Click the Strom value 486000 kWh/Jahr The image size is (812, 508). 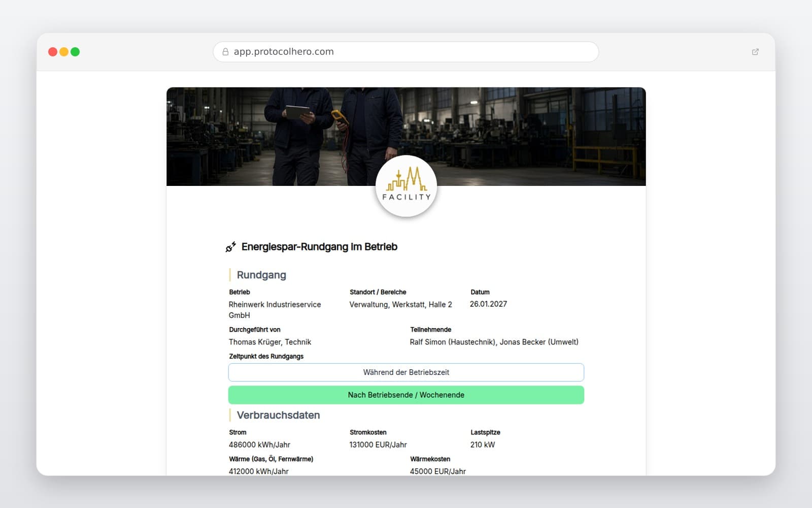point(259,444)
